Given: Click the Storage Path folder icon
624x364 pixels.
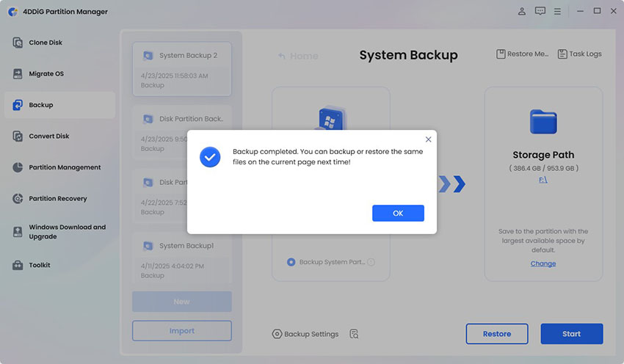Looking at the screenshot, I should [543, 121].
